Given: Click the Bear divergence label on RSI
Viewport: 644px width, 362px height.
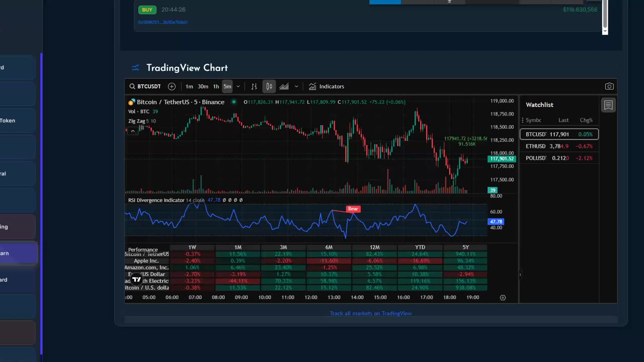Looking at the screenshot, I should coord(353,209).
